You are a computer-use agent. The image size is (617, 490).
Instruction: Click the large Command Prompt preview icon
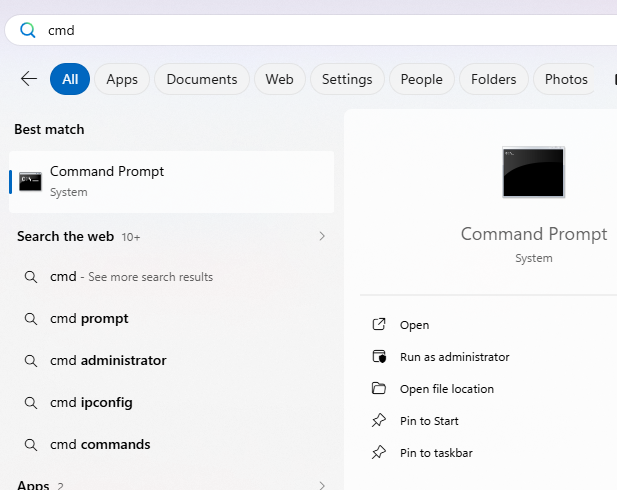click(533, 172)
